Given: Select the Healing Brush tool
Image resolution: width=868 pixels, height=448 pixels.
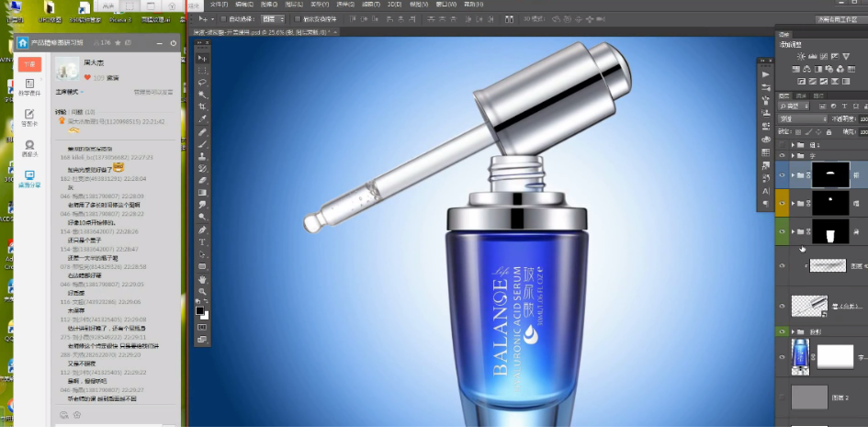Looking at the screenshot, I should coord(203,132).
